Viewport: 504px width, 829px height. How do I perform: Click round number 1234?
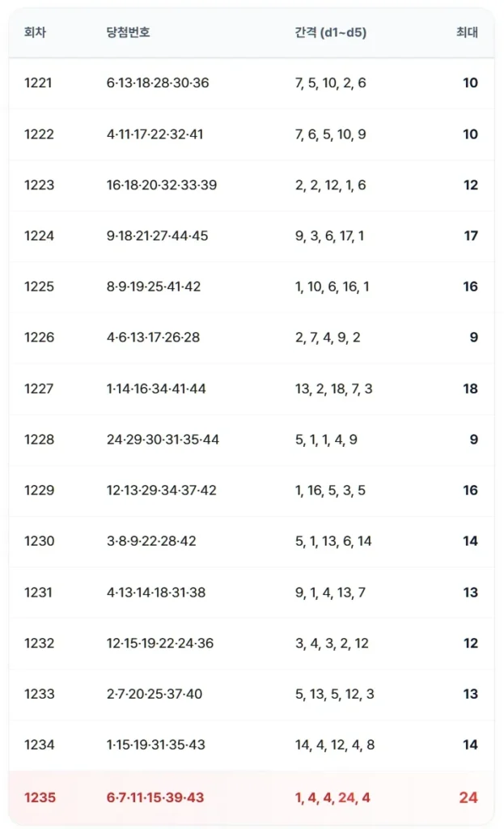(x=39, y=745)
